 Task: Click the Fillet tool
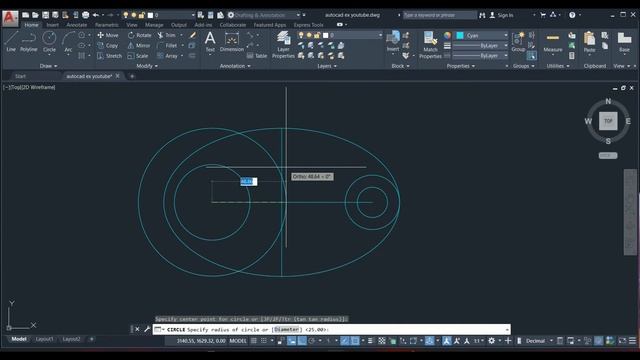click(167, 46)
